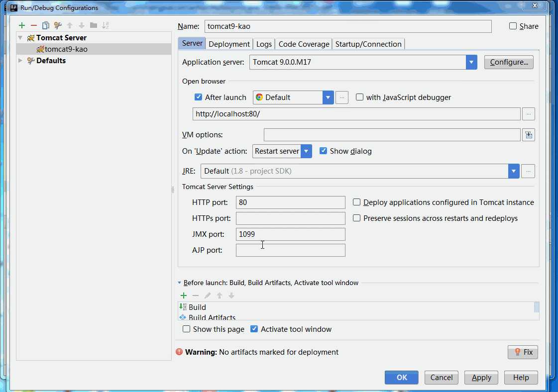Open the On Update action dropdown
This screenshot has width=558, height=392.
point(306,151)
